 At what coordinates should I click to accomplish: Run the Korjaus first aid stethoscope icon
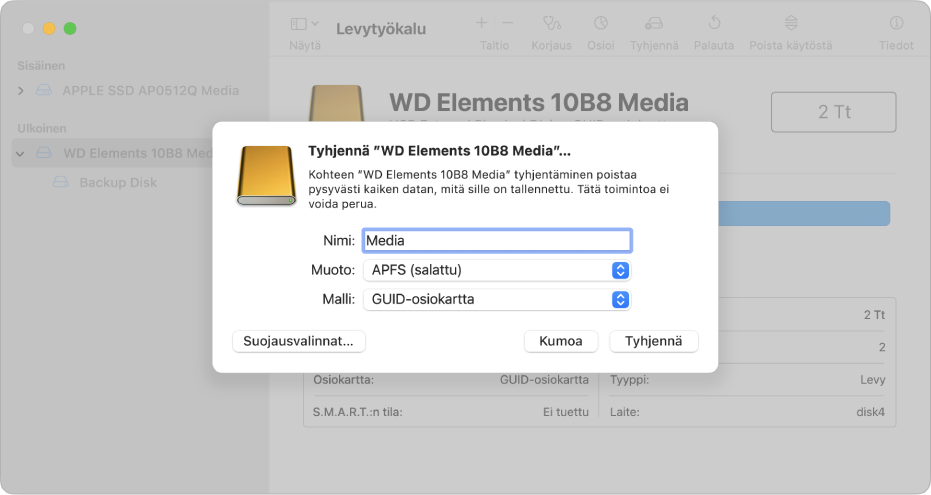(552, 23)
